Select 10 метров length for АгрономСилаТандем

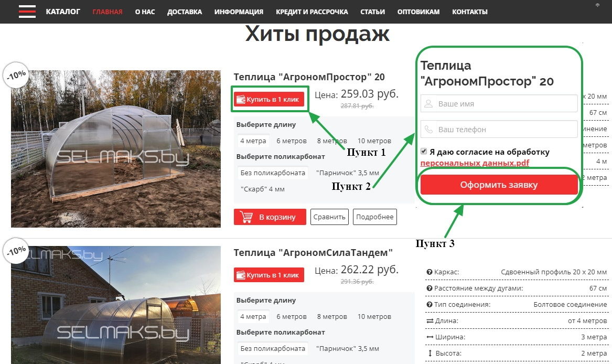[374, 316]
